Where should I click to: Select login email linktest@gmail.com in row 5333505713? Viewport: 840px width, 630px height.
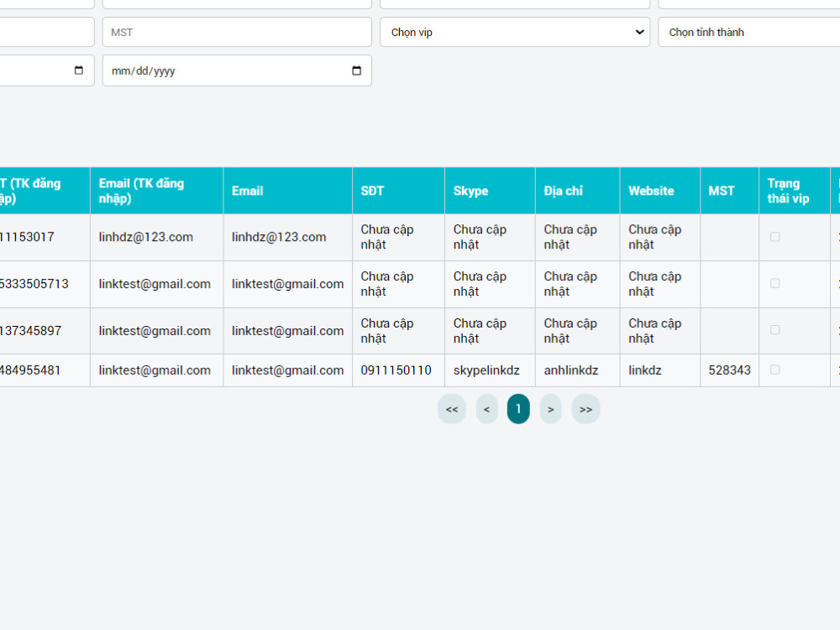coord(155,284)
